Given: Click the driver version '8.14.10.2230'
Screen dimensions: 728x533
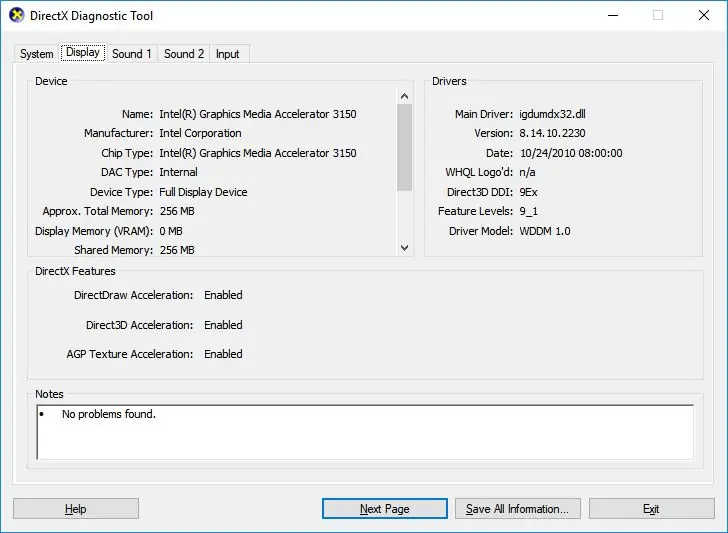Looking at the screenshot, I should [x=552, y=133].
